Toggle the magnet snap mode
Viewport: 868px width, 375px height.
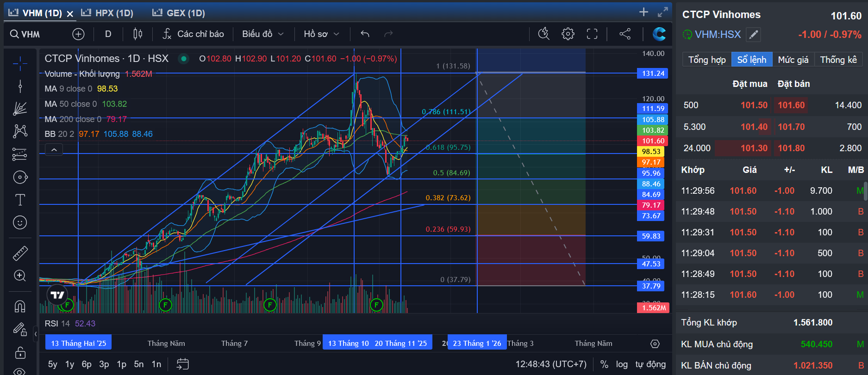point(19,306)
